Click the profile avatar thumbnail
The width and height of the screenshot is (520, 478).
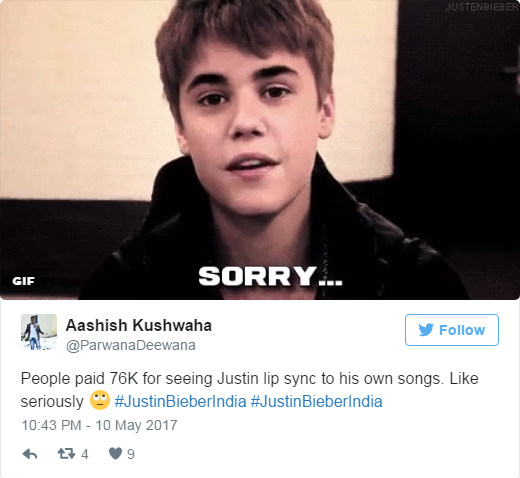click(39, 332)
